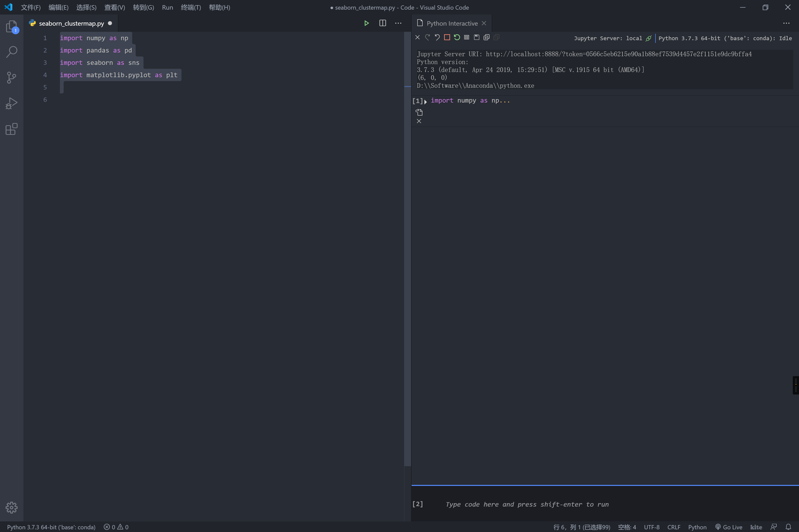Screen dimensions: 799x532
Task: Open the 转到(G) menu
Action: click(x=143, y=7)
